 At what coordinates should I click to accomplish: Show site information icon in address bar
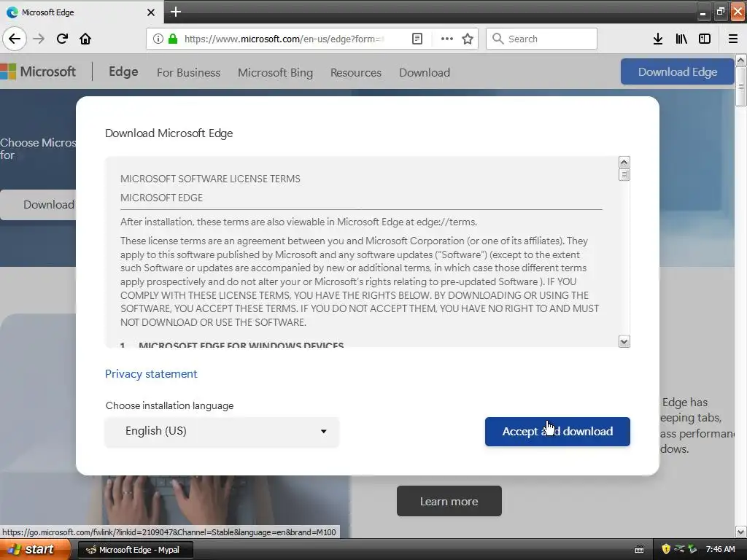[158, 39]
